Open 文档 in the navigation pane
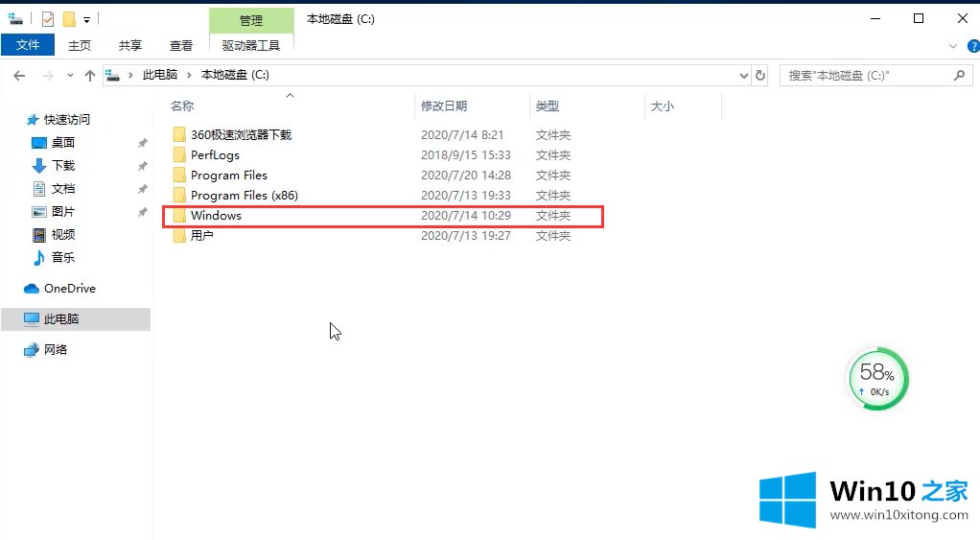980x540 pixels. (x=62, y=189)
